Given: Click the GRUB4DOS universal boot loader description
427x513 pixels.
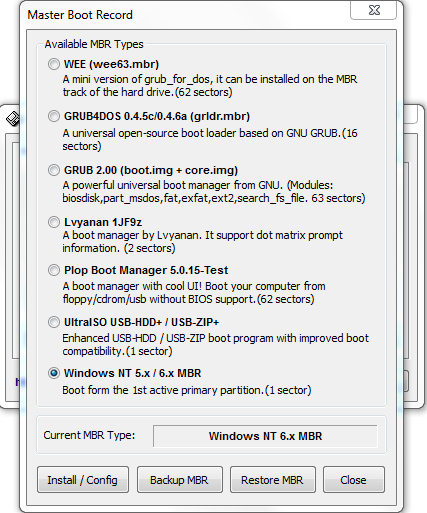Looking at the screenshot, I should click(210, 140).
